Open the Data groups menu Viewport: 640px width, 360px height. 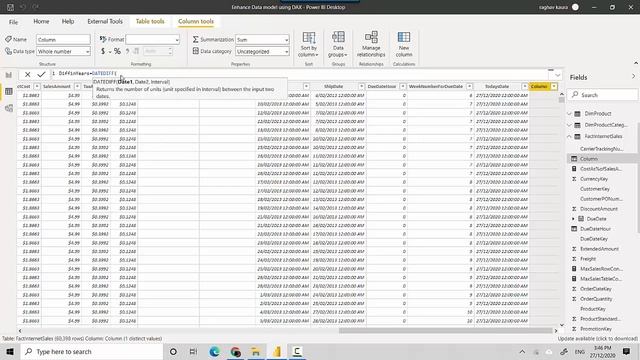click(x=338, y=44)
